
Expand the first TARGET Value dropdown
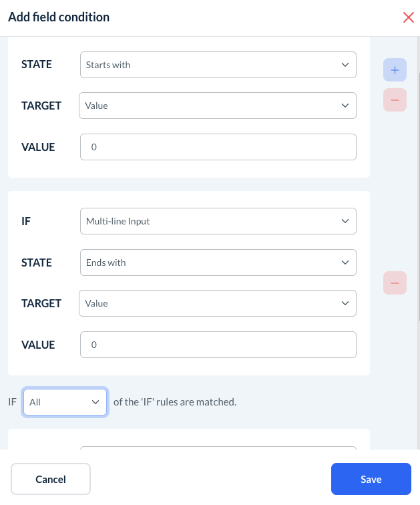tap(218, 106)
